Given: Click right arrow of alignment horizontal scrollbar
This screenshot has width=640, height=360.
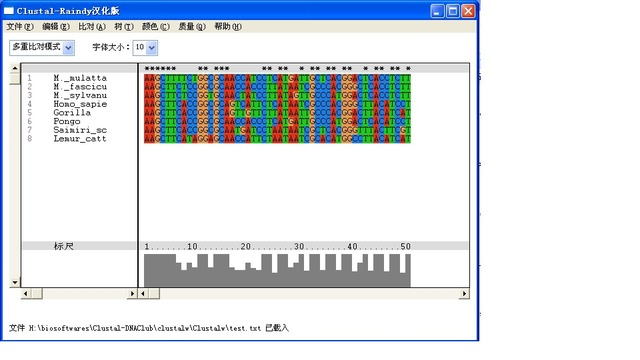Looking at the screenshot, I should pyautogui.click(x=464, y=293).
